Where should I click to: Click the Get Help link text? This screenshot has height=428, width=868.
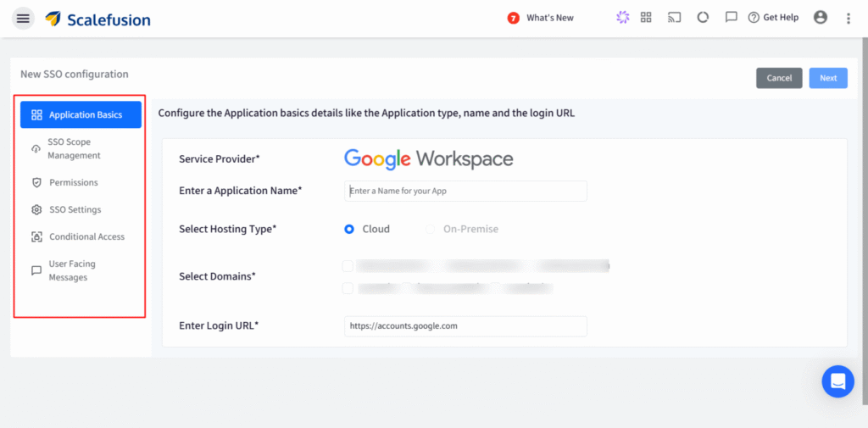(781, 18)
